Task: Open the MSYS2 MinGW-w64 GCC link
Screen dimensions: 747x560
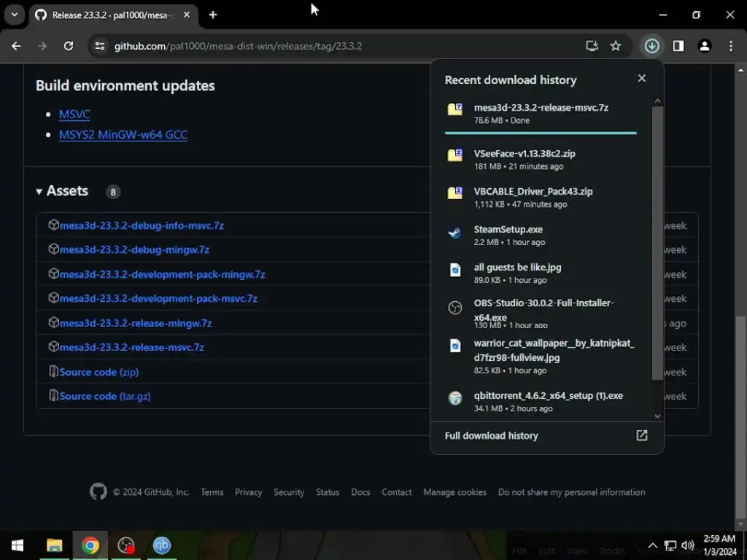Action: click(x=123, y=135)
